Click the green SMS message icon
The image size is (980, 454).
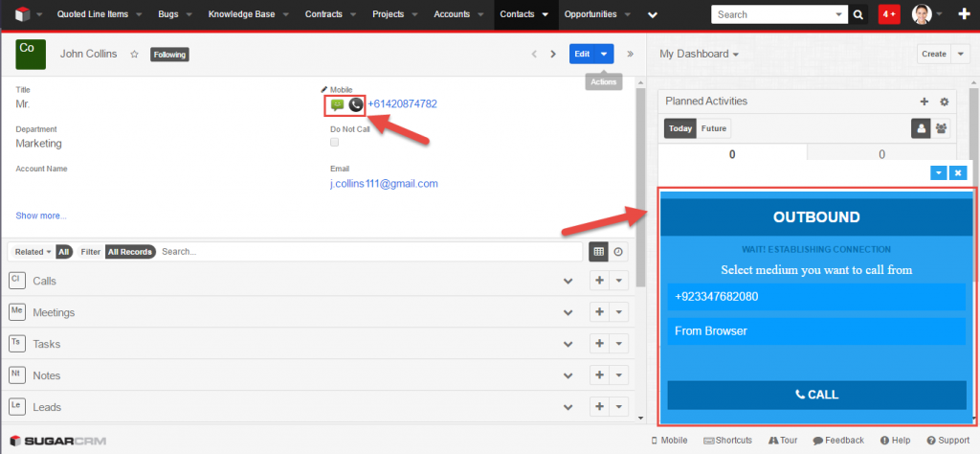(x=337, y=105)
